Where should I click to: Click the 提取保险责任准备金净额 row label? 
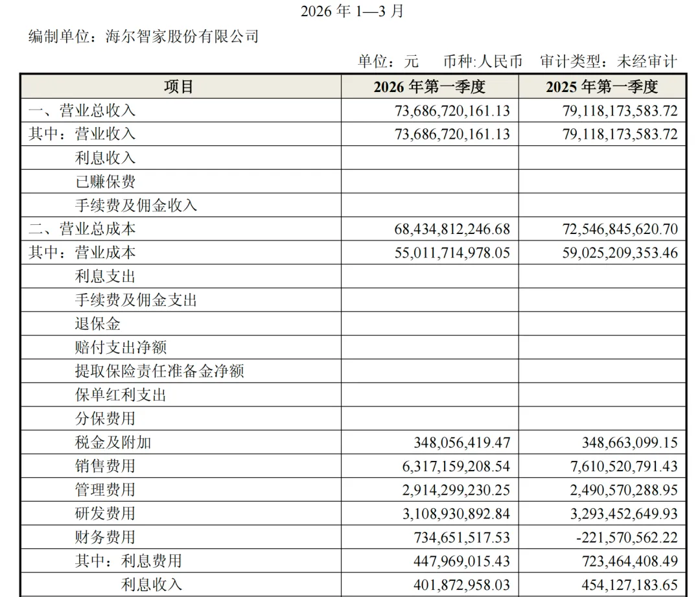[x=159, y=371]
